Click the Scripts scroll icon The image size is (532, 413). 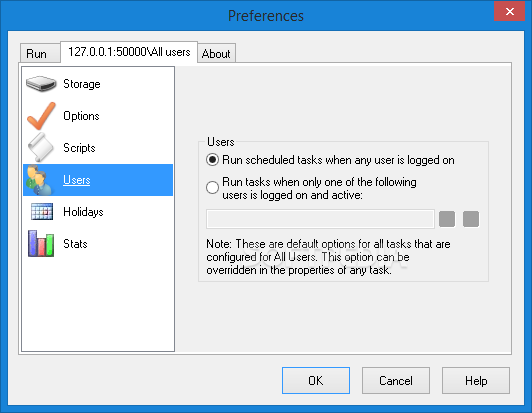pyautogui.click(x=41, y=147)
